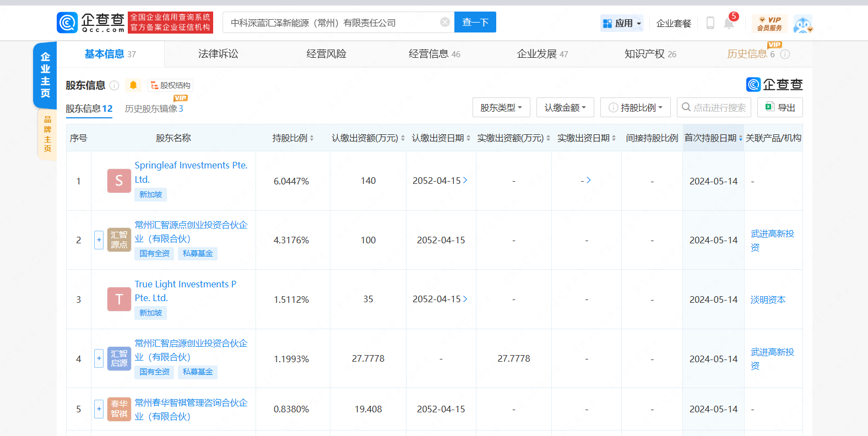The image size is (868, 436).
Task: Click the orange bell monitor icon
Action: (133, 85)
